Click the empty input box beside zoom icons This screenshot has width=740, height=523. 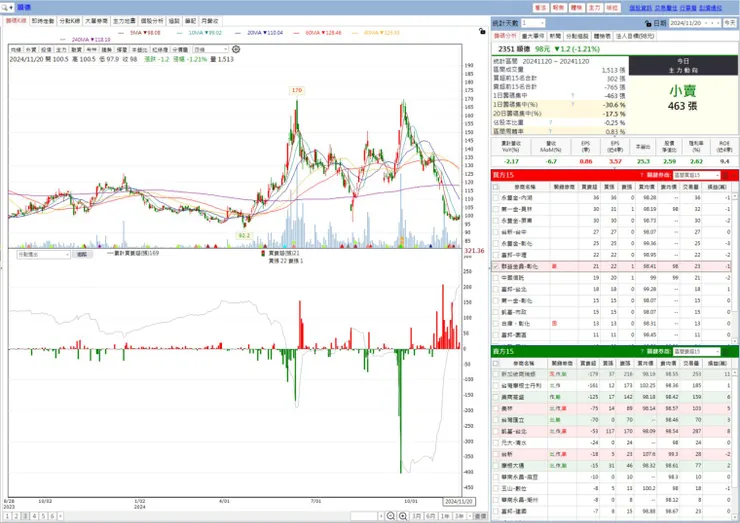click(x=364, y=516)
